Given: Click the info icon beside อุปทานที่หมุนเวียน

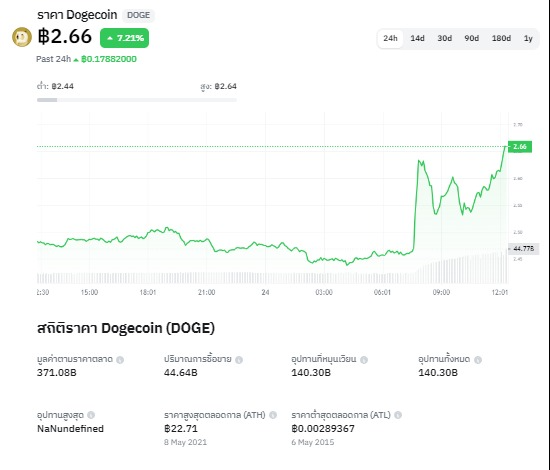Looking at the screenshot, I should point(364,360).
